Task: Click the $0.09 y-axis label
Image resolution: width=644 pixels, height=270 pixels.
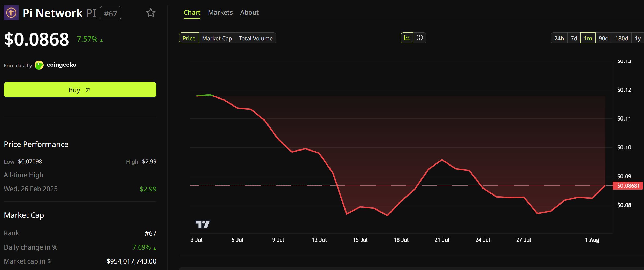Action: [x=624, y=176]
